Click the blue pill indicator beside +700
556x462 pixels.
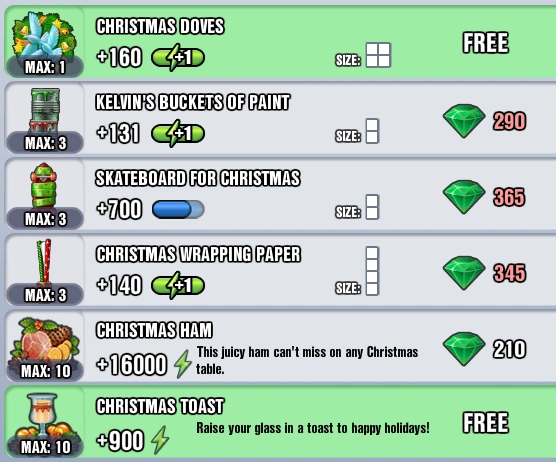click(x=178, y=209)
